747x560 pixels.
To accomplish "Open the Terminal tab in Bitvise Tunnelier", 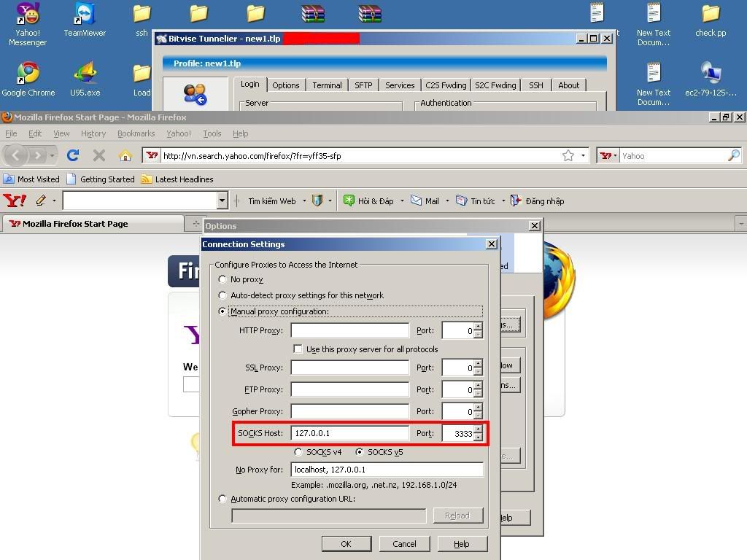I will [x=327, y=85].
